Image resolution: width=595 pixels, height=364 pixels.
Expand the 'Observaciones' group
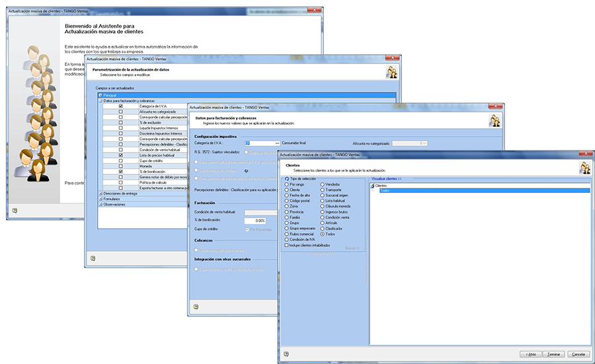pos(100,204)
